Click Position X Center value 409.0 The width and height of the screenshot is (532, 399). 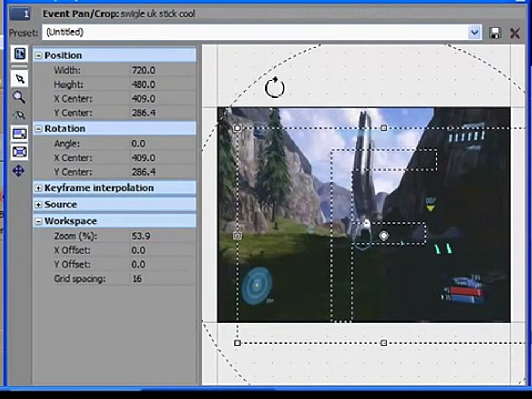143,99
